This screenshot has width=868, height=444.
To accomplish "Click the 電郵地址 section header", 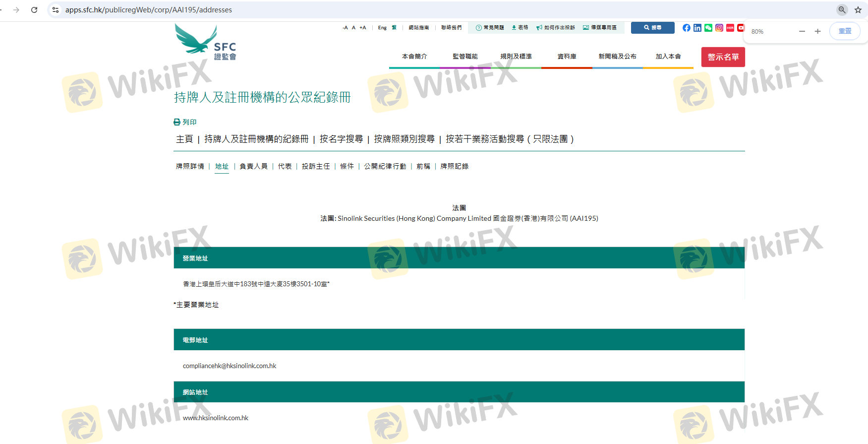I will (x=459, y=340).
